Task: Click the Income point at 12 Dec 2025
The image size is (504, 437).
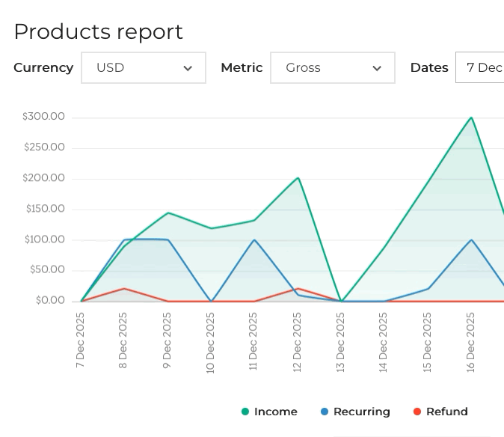Action: click(298, 178)
